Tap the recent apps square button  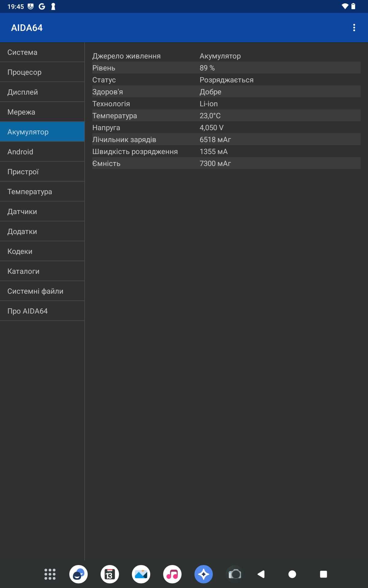[324, 574]
